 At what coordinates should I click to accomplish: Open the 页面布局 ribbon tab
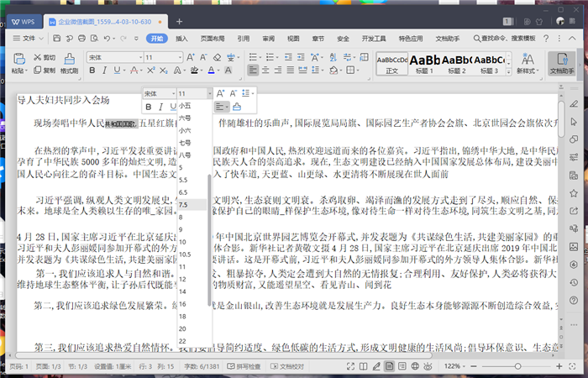point(213,39)
